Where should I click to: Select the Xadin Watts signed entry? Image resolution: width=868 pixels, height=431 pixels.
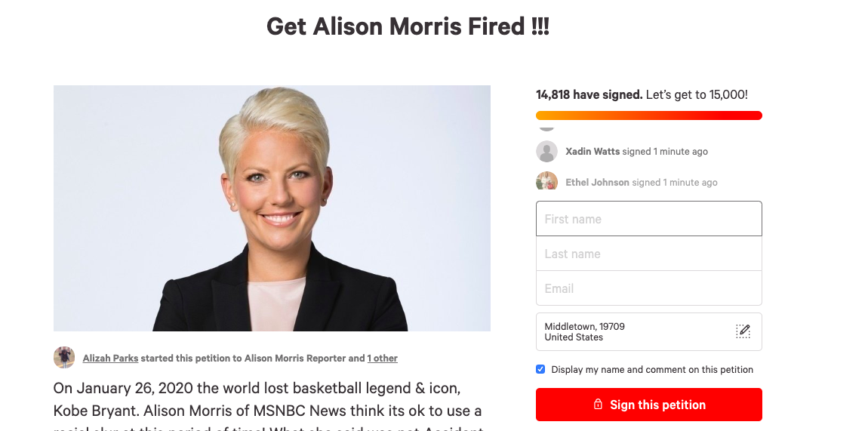622,152
